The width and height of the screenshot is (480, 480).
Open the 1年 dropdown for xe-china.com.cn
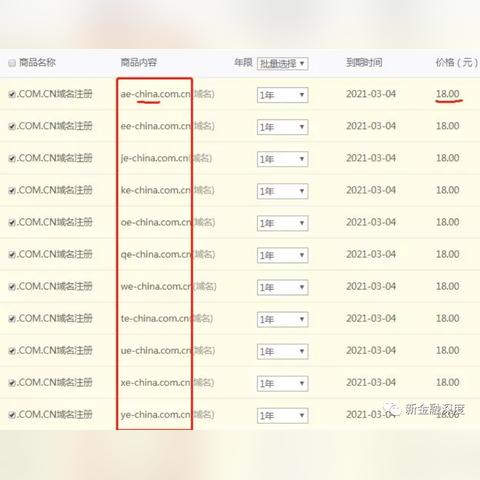click(x=283, y=383)
